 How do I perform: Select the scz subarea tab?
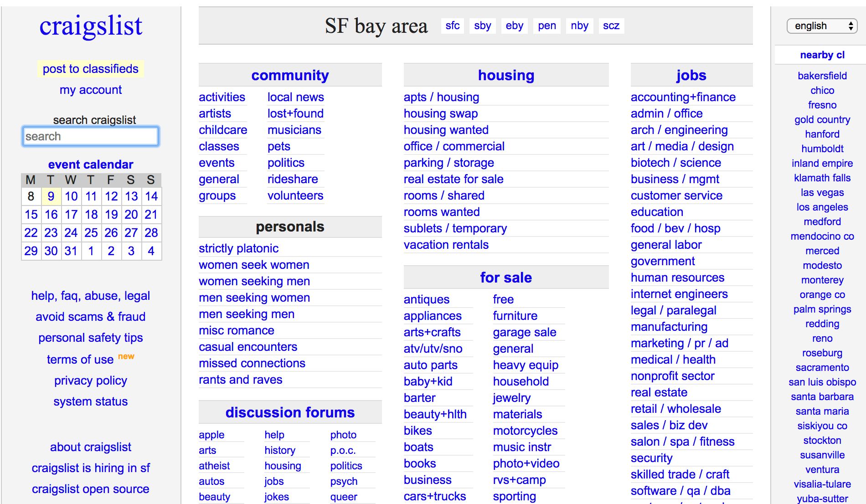pyautogui.click(x=611, y=26)
